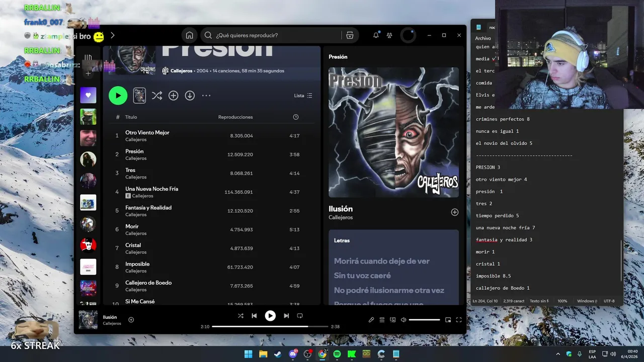The image size is (644, 362).
Task: Open the ESP LAA language switcher
Action: (x=592, y=354)
